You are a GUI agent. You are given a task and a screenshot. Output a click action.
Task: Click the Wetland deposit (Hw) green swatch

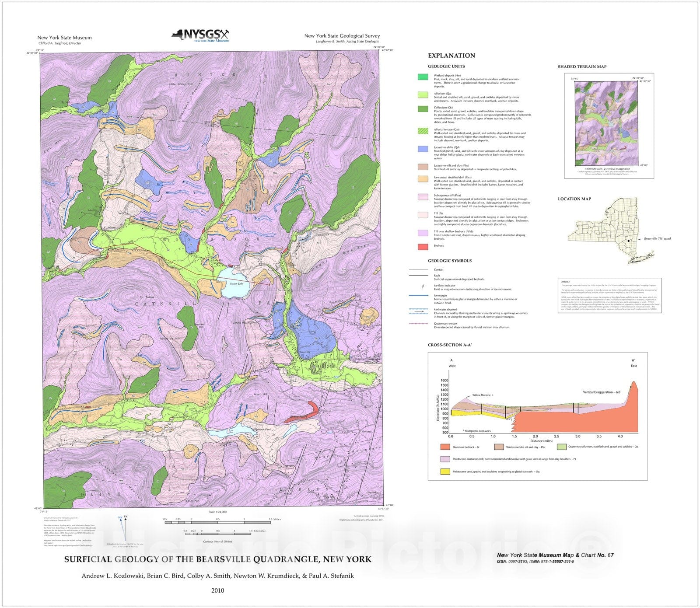click(x=423, y=77)
